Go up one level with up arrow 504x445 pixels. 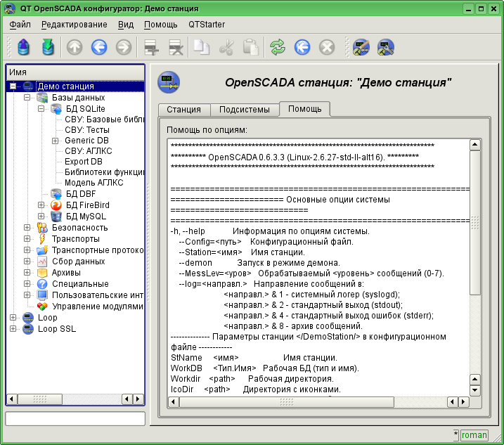click(x=75, y=48)
